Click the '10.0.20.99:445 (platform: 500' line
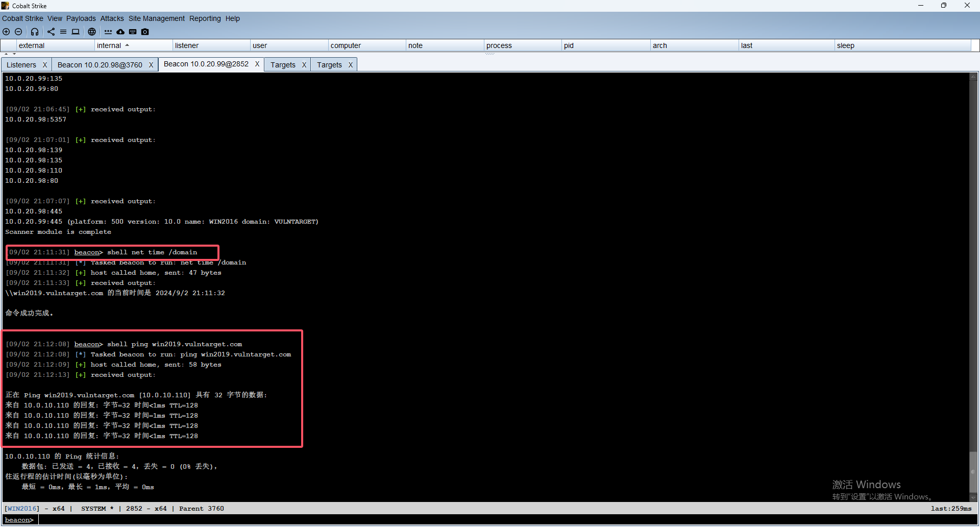Image resolution: width=980 pixels, height=527 pixels. click(x=162, y=222)
